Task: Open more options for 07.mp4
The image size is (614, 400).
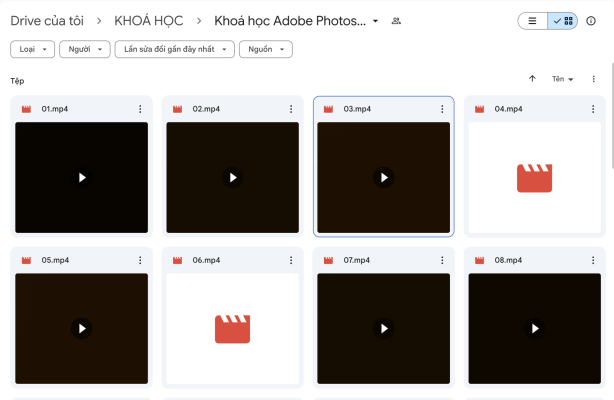Action: 442,260
